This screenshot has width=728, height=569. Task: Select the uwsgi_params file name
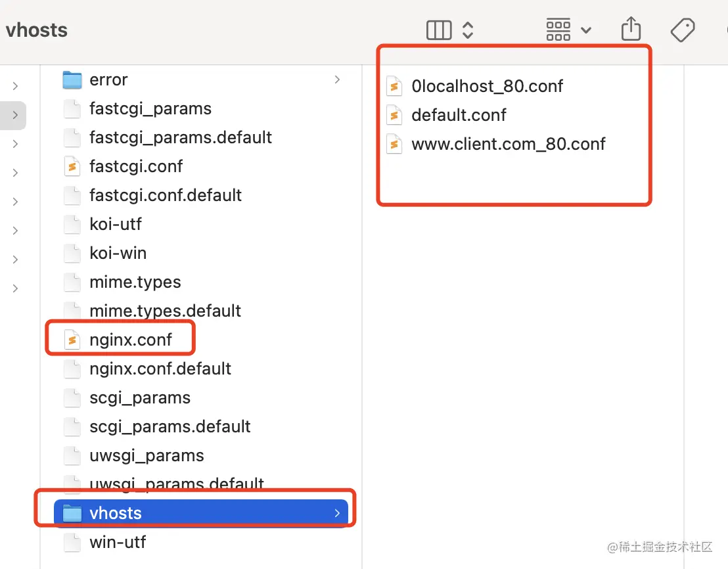(147, 455)
